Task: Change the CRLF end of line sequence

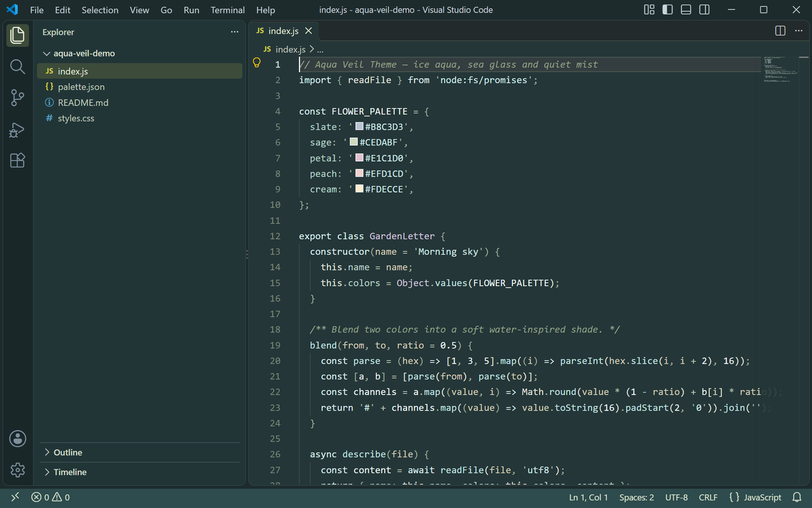Action: click(x=708, y=497)
